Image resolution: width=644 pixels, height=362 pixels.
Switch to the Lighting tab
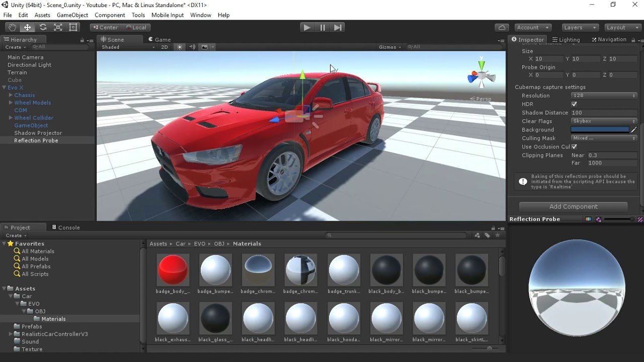(566, 39)
